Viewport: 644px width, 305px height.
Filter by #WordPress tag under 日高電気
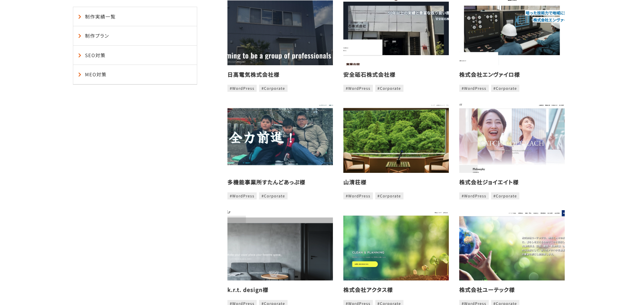pyautogui.click(x=242, y=88)
